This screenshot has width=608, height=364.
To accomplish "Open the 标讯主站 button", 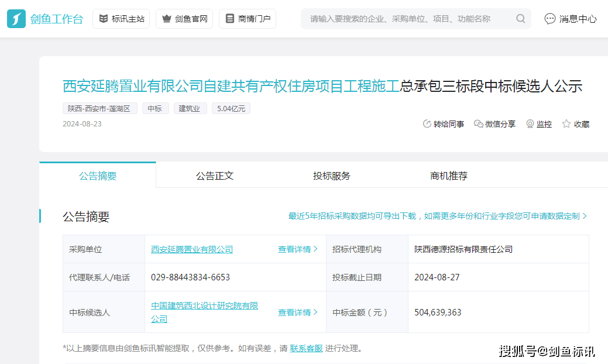I will pos(121,19).
